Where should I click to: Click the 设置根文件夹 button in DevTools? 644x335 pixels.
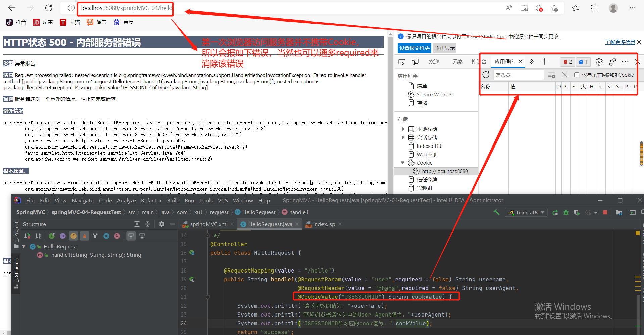tap(414, 48)
